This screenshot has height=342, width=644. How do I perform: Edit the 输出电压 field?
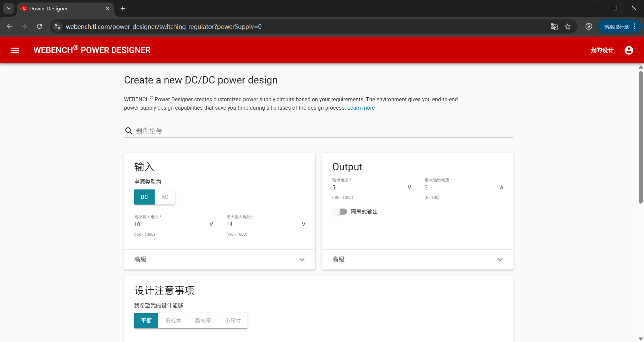coord(371,187)
